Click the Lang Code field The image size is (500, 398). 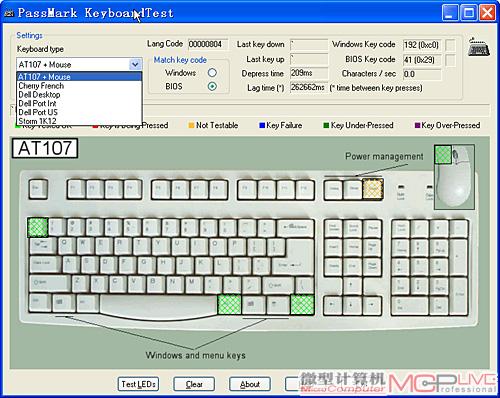[x=208, y=44]
